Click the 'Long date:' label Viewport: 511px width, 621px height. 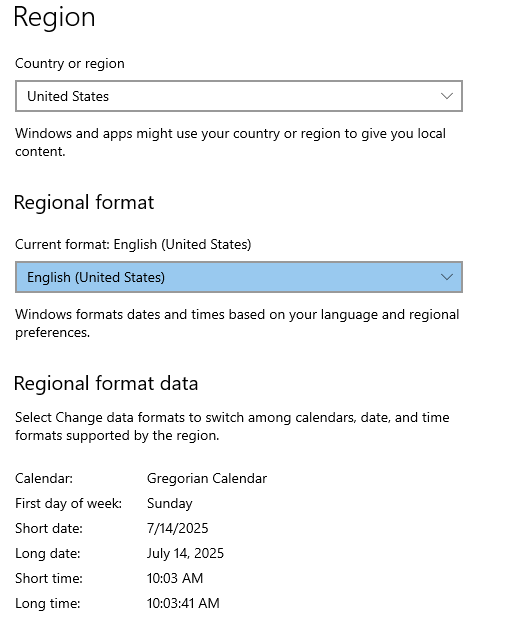pyautogui.click(x=48, y=554)
